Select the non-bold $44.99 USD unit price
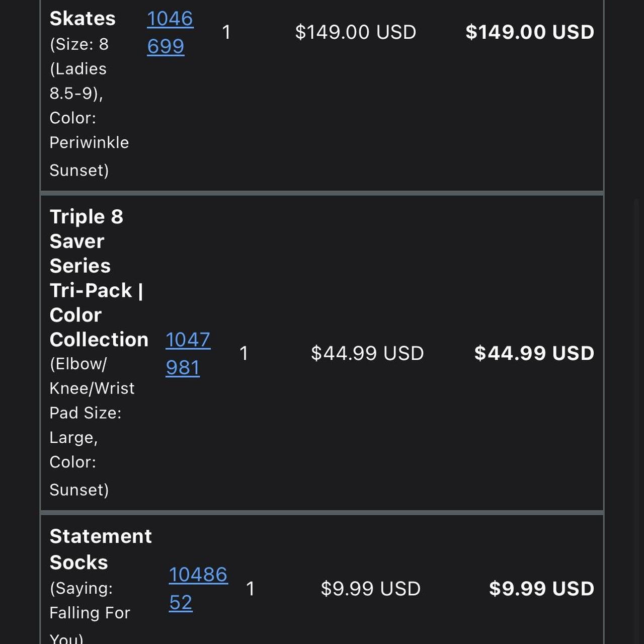 367,353
